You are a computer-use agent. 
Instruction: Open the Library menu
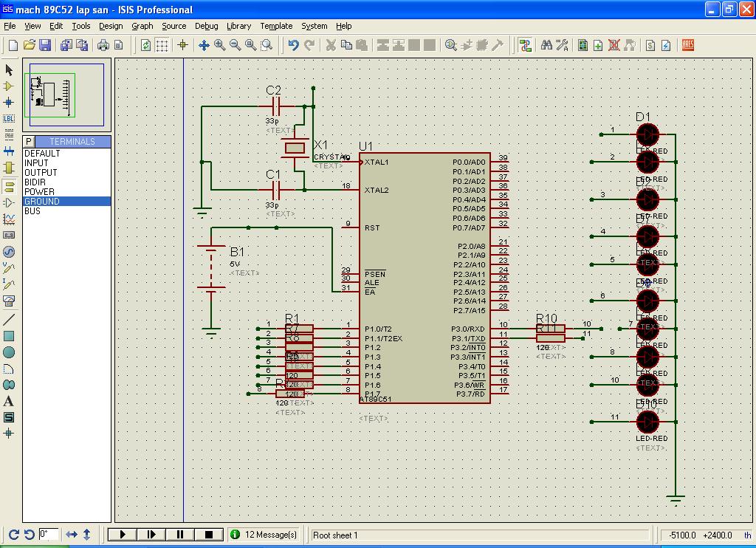[238, 26]
